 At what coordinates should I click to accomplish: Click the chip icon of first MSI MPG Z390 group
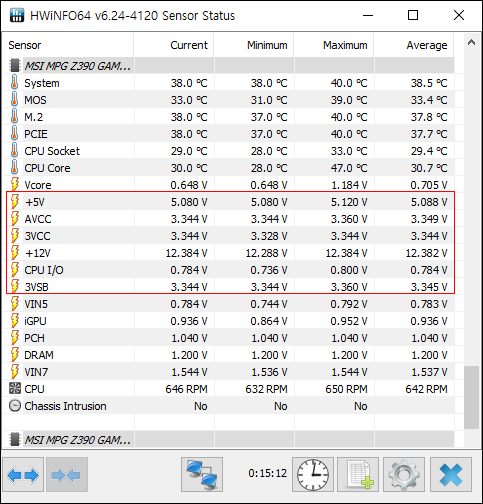pos(15,65)
